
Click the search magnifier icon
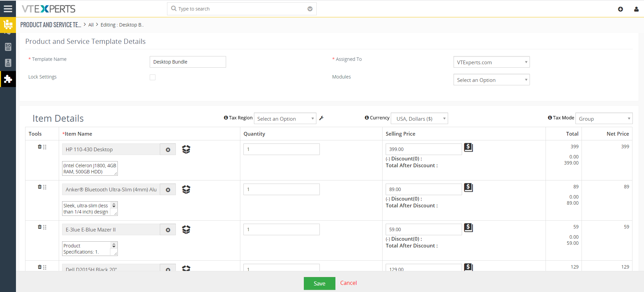[x=174, y=8]
